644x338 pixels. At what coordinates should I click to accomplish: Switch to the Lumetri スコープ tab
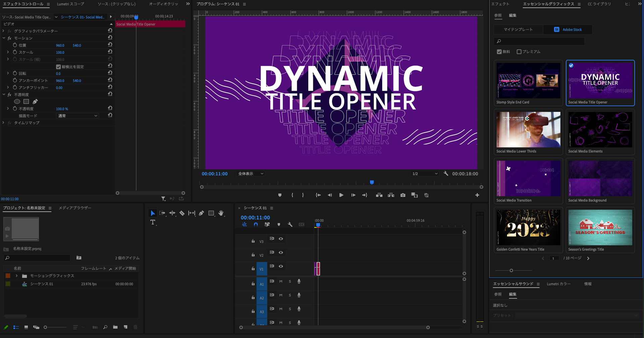(71, 4)
